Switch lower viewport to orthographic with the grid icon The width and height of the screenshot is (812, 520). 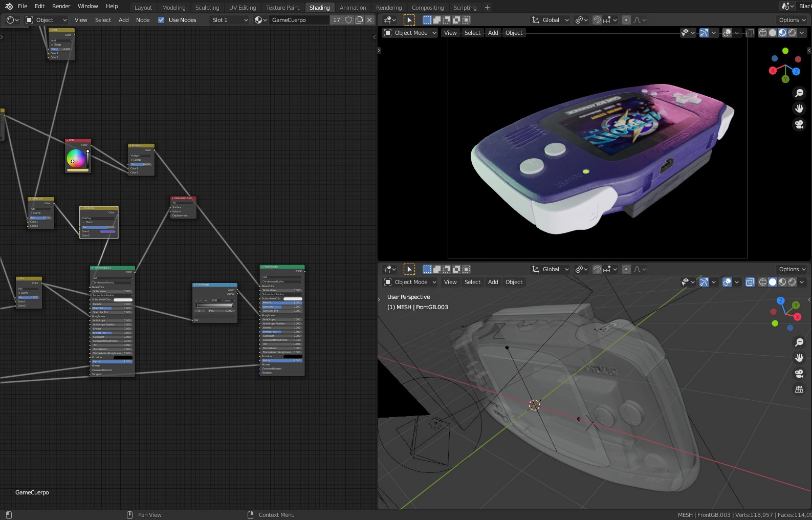(x=799, y=389)
